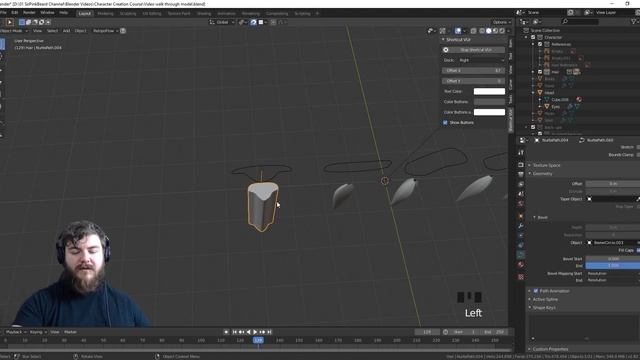
Task: Open the Object properties tab icon
Action: pyautogui.click(x=520, y=216)
